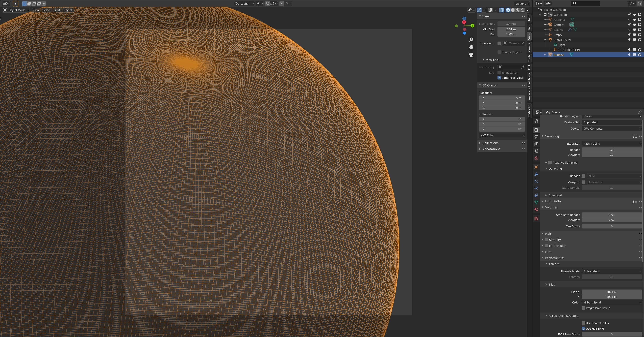
Task: Clear Local Camera field with X
Action: pos(523,43)
